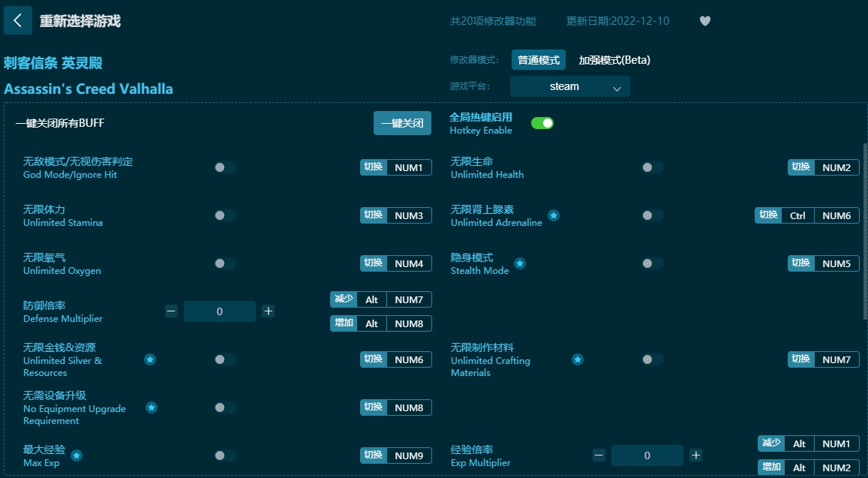Click star icon beside Unlimited Silver & Resources

click(x=150, y=359)
